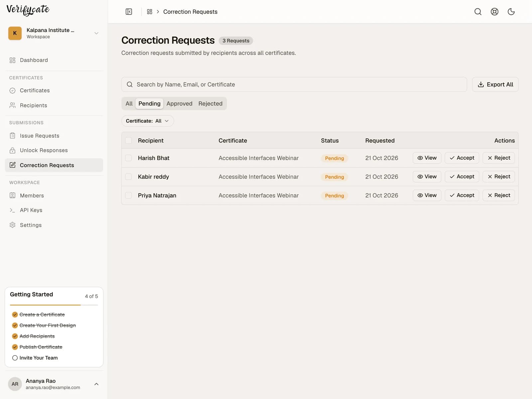The image size is (532, 399).
Task: Click the Recipient column header
Action: [151, 141]
